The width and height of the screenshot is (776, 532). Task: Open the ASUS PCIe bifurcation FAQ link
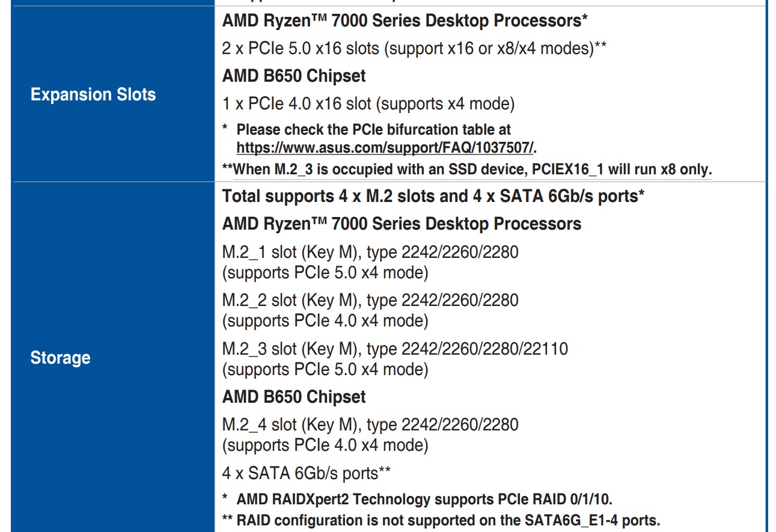pyautogui.click(x=385, y=147)
